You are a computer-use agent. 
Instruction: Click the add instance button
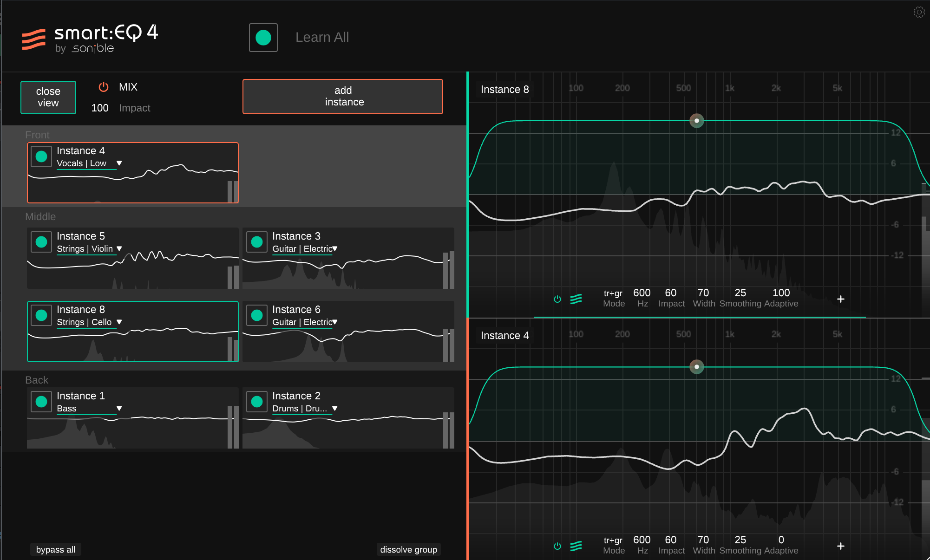343,97
